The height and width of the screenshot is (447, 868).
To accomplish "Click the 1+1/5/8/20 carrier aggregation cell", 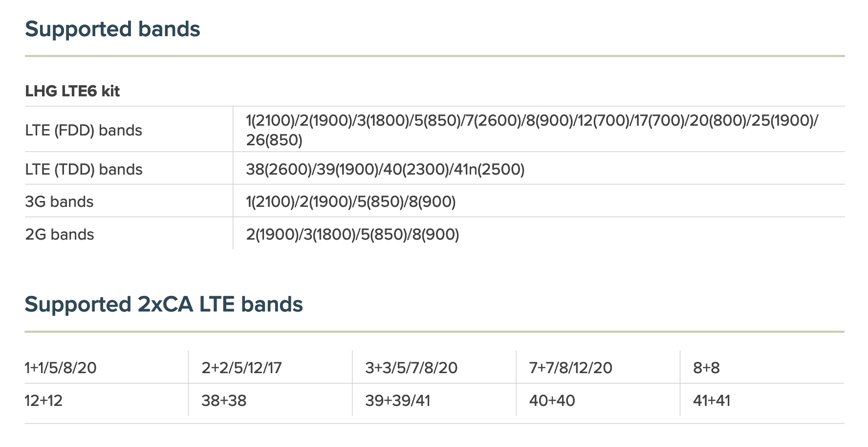I will pos(61,368).
